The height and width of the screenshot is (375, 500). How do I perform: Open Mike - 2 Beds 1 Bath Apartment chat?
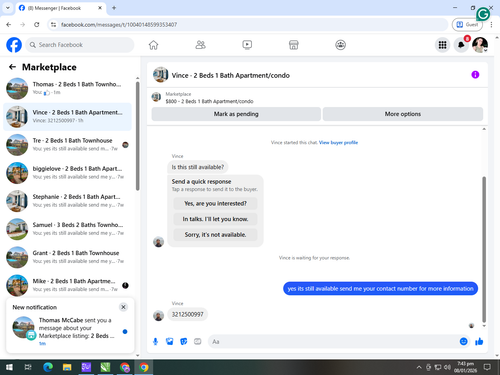(68, 285)
